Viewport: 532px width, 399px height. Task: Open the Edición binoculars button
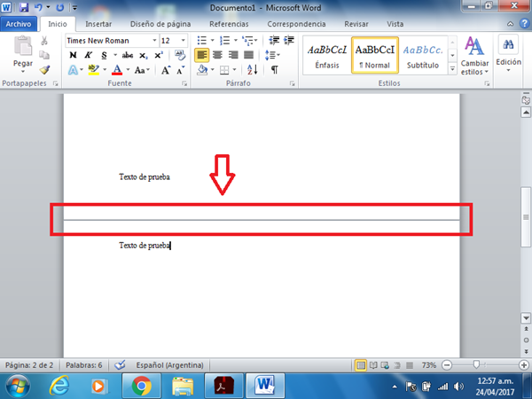point(508,44)
